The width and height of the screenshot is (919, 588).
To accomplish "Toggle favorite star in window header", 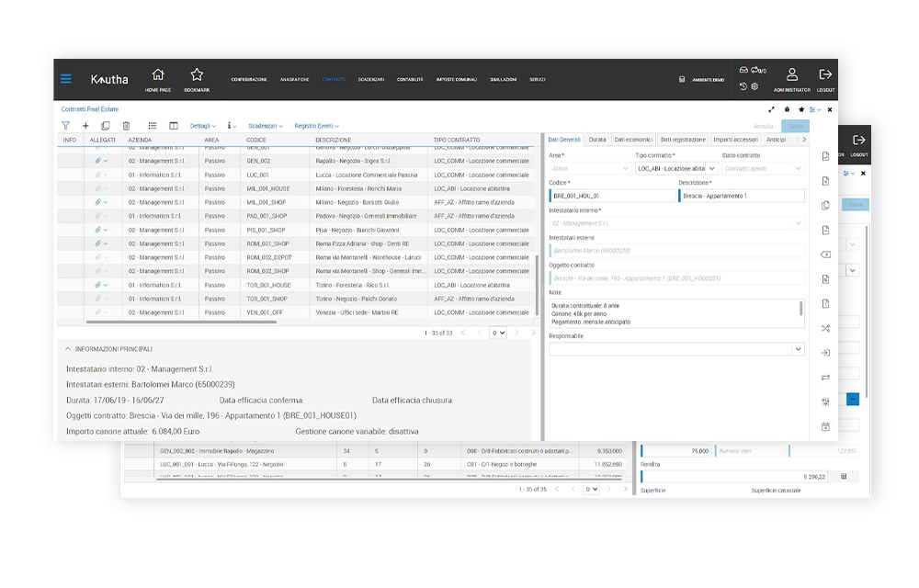I will tap(800, 109).
